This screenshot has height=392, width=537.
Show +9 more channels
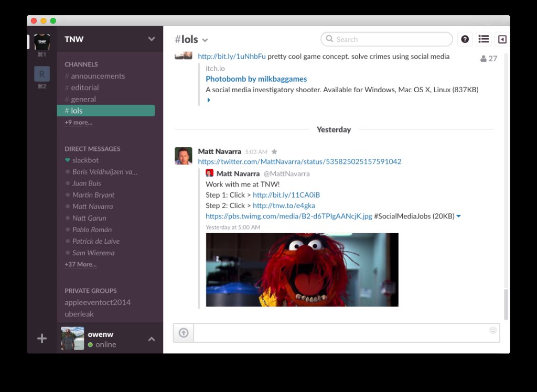tap(78, 123)
